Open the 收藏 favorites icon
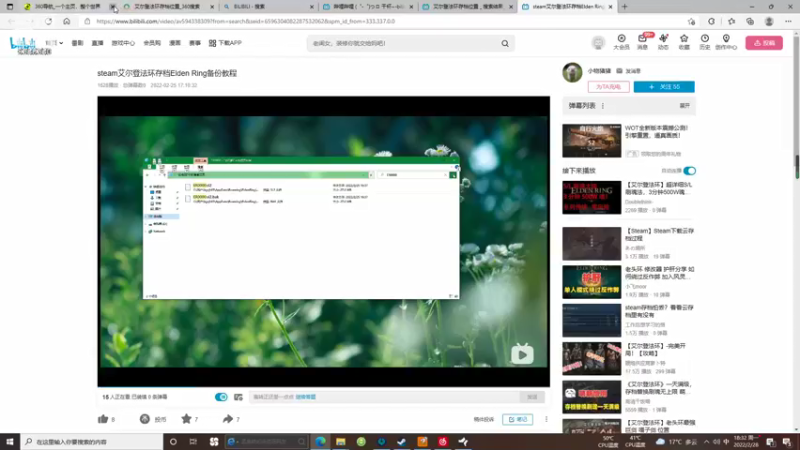800x450 pixels. click(684, 42)
